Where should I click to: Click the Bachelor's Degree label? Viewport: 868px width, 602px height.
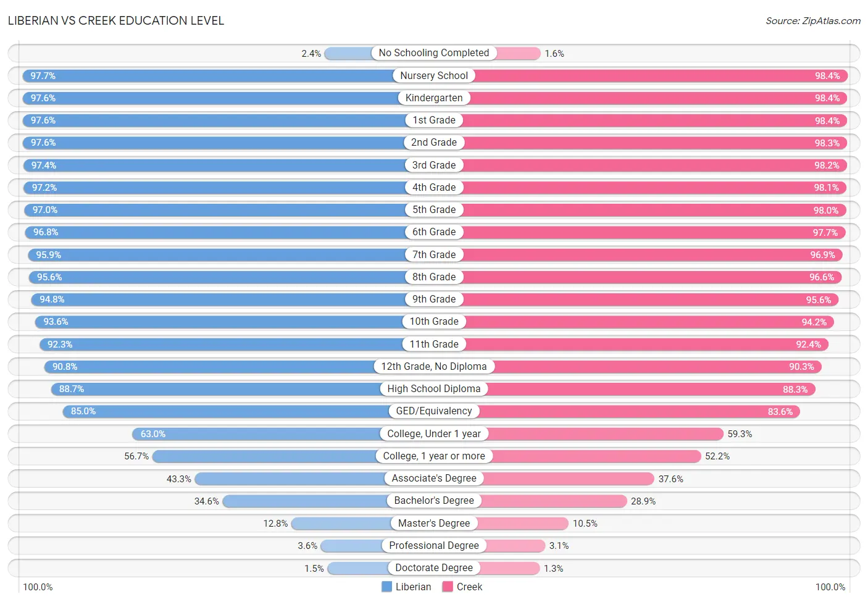(434, 500)
